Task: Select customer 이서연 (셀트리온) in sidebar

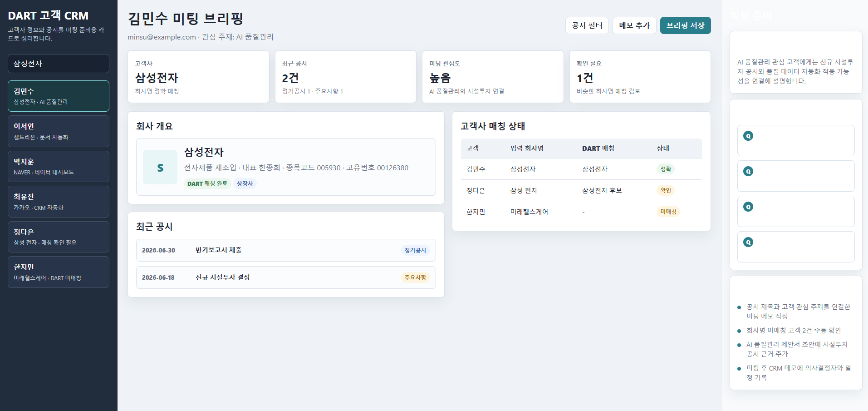Action: [x=59, y=131]
